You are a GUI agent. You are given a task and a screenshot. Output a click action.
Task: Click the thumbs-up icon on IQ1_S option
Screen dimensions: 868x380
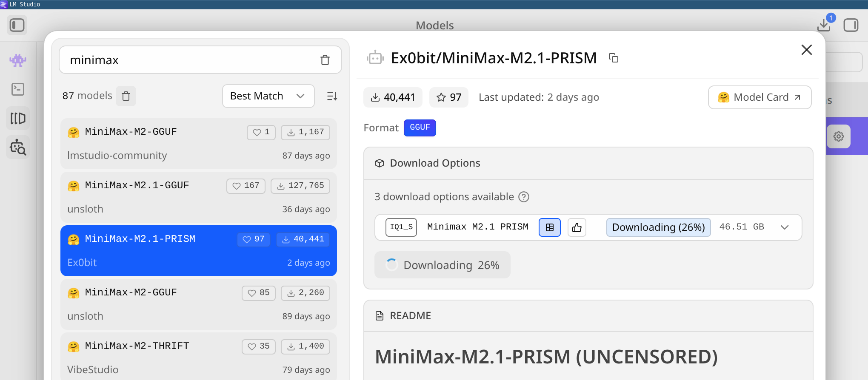tap(577, 227)
